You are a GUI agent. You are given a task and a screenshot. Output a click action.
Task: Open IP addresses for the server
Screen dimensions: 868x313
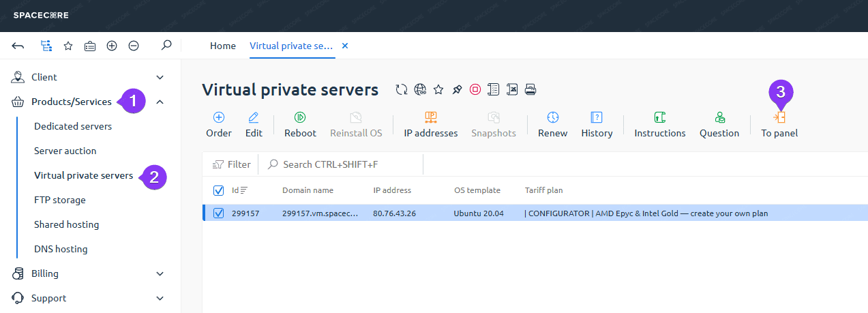(x=430, y=124)
